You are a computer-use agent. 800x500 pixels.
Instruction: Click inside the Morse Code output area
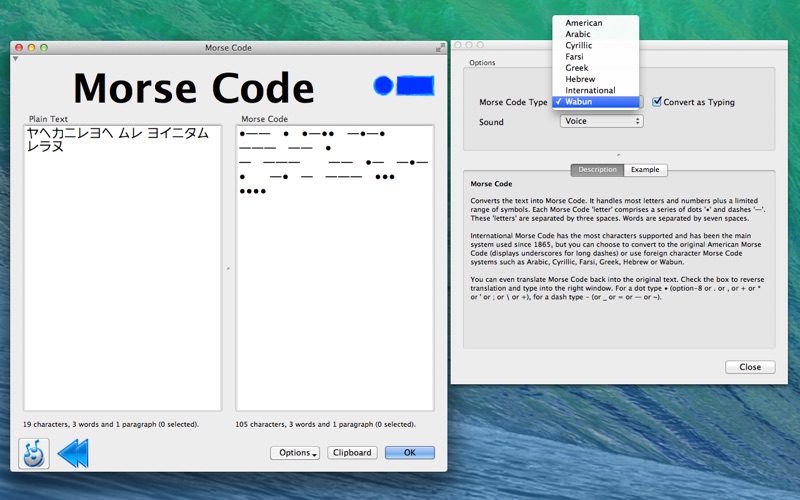335,268
